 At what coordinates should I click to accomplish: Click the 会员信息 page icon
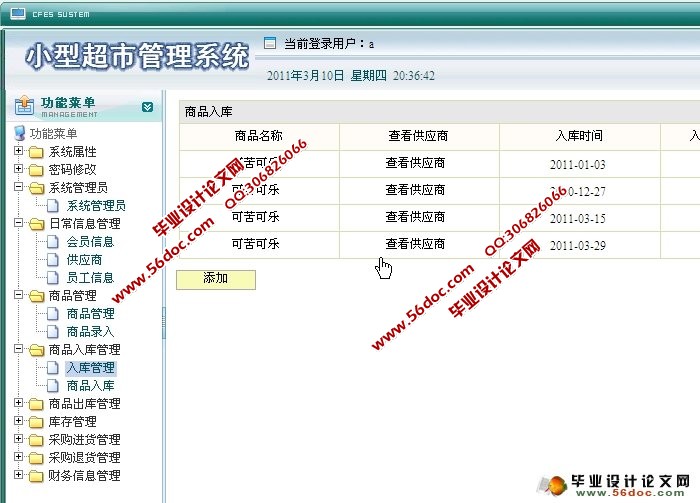coord(53,241)
